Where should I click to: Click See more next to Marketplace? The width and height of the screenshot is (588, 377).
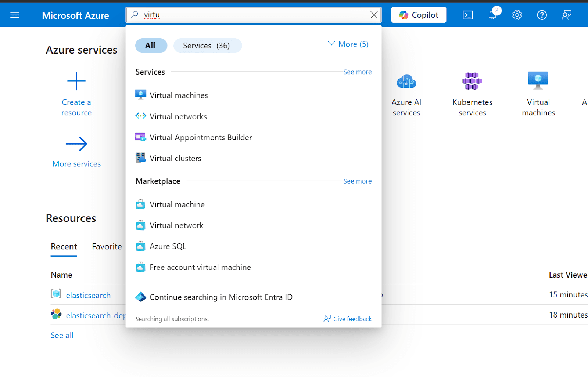coord(357,181)
